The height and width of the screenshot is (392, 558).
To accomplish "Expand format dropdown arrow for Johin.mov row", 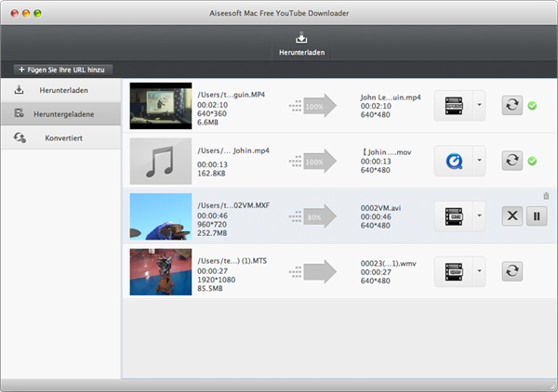I will [x=479, y=161].
